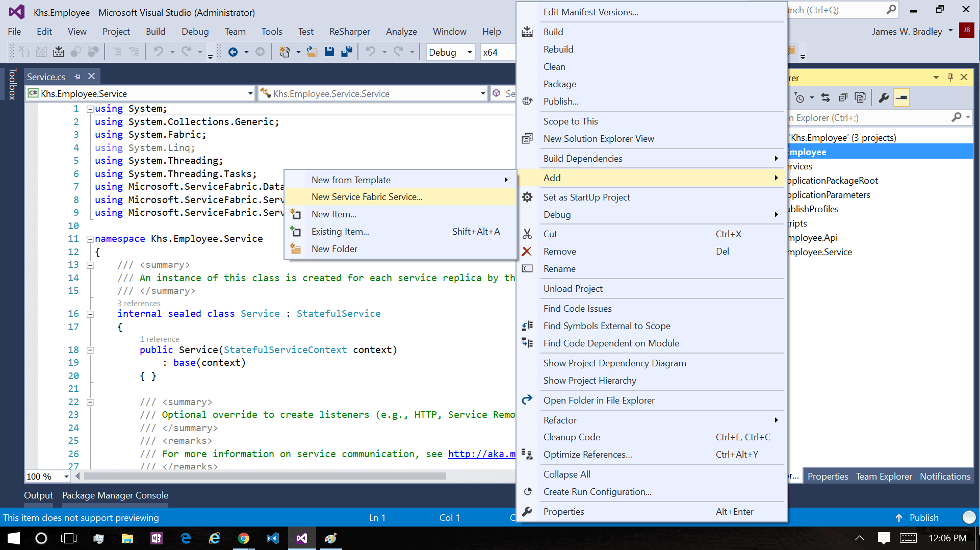The height and width of the screenshot is (550, 980).
Task: Click the wrench Properties icon in Solution Explorer
Action: tap(884, 97)
